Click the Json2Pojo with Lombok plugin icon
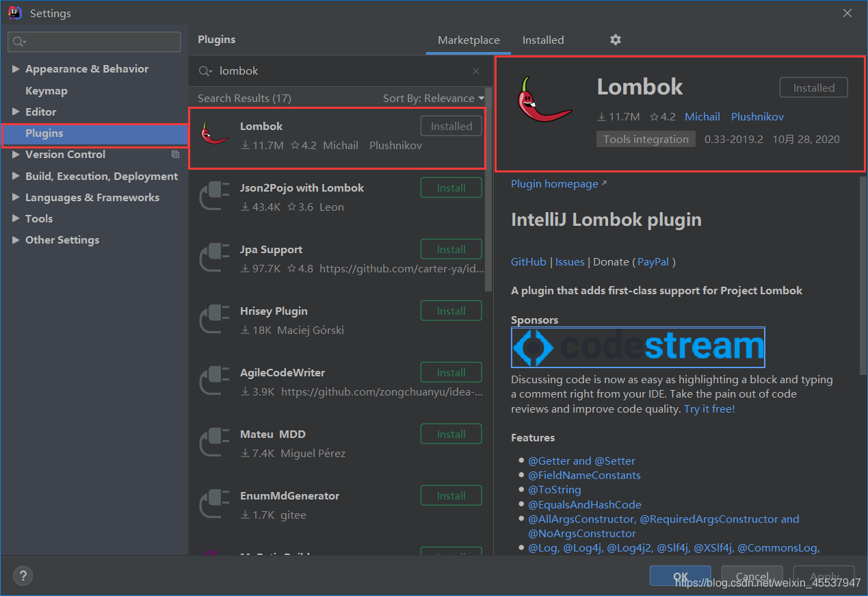Screen dimensions: 868x596 [x=215, y=195]
